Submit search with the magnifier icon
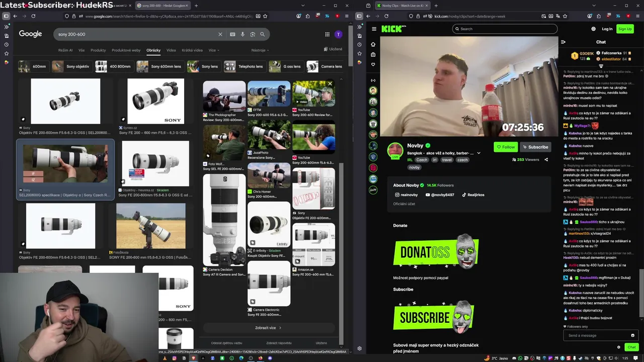The image size is (644, 362). point(262,34)
